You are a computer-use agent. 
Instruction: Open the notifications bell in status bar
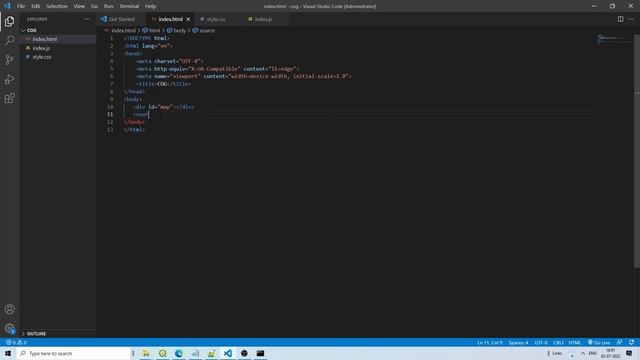click(631, 342)
